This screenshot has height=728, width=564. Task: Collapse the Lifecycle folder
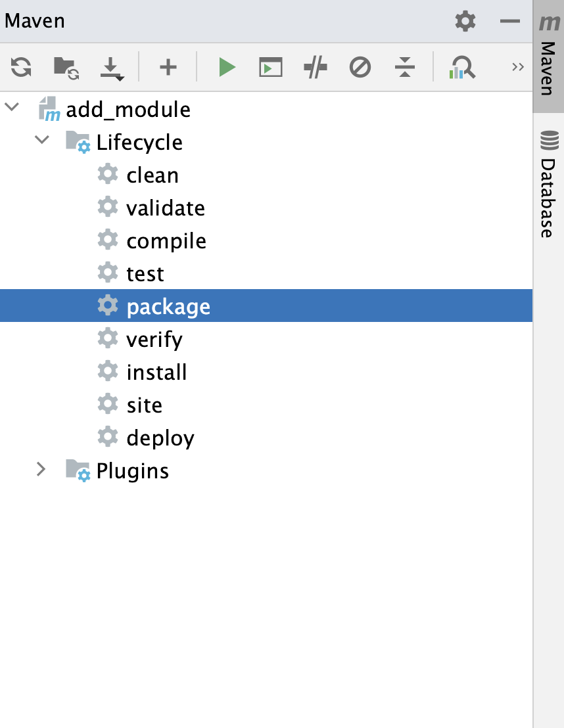pos(42,139)
